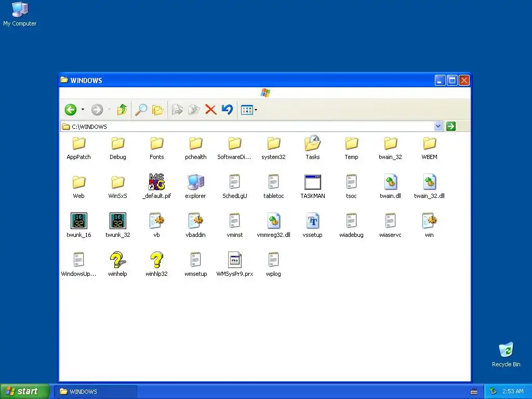The width and height of the screenshot is (532, 399).
Task: Click the Safely Remove Hardware tray icon
Action: pos(494,392)
